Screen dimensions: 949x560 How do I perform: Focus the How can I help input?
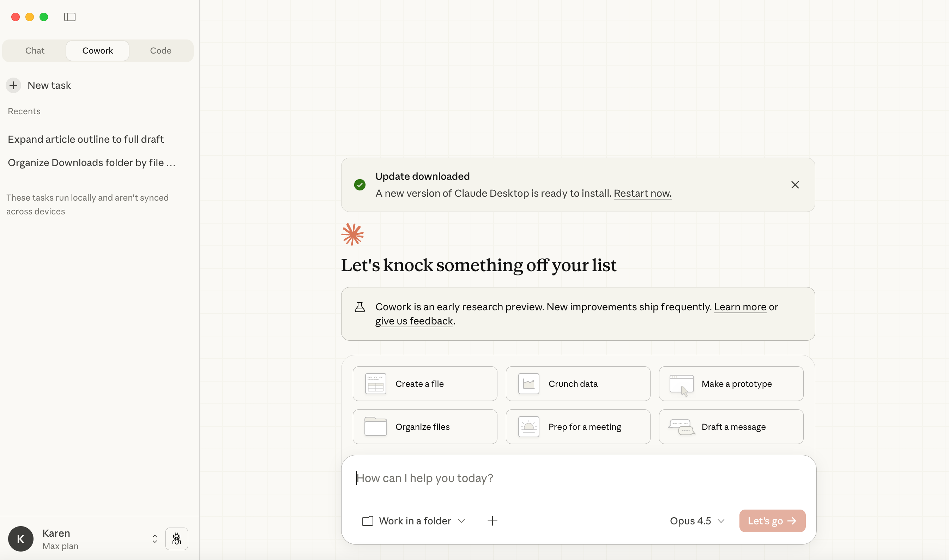click(578, 478)
